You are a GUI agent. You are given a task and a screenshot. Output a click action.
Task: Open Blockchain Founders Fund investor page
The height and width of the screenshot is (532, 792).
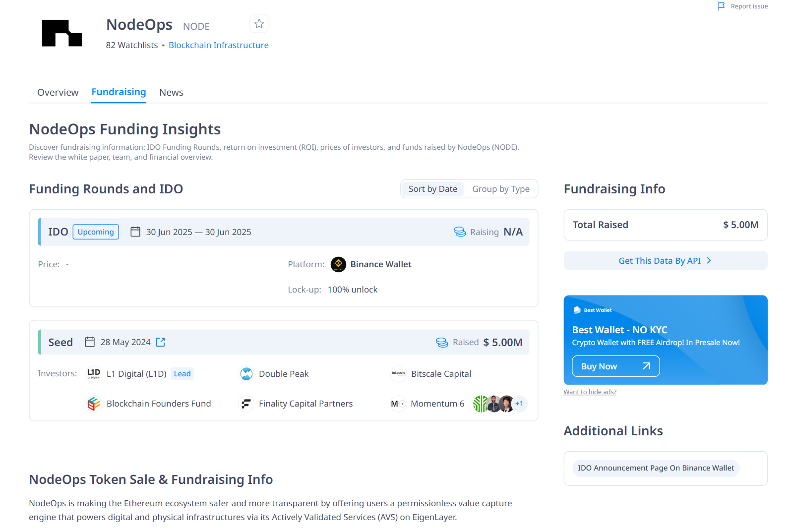(x=159, y=404)
